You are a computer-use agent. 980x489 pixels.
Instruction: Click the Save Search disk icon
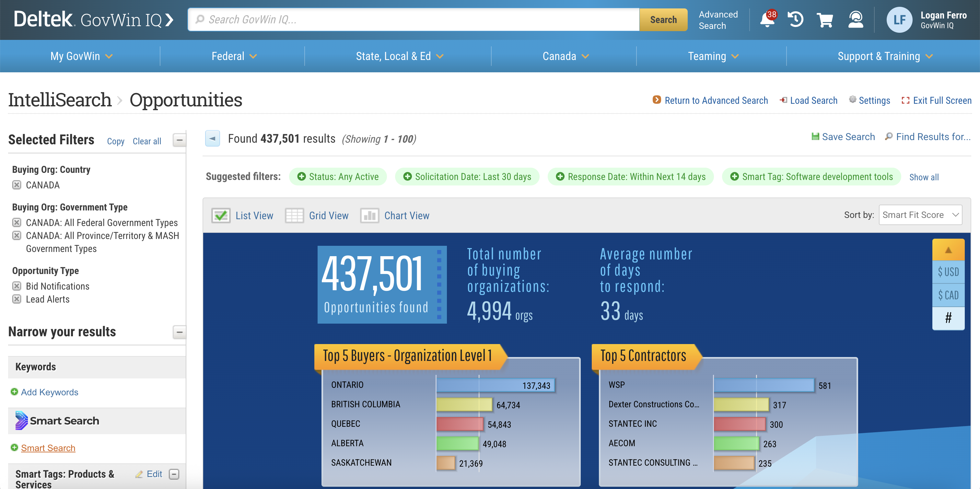point(815,136)
